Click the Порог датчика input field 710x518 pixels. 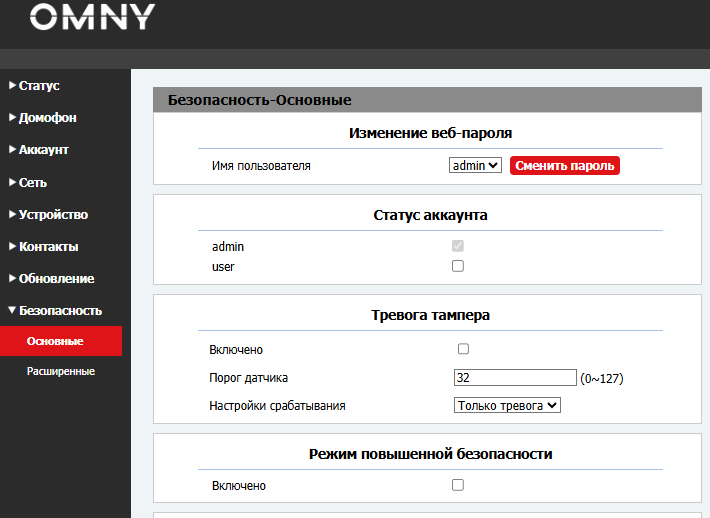[515, 378]
